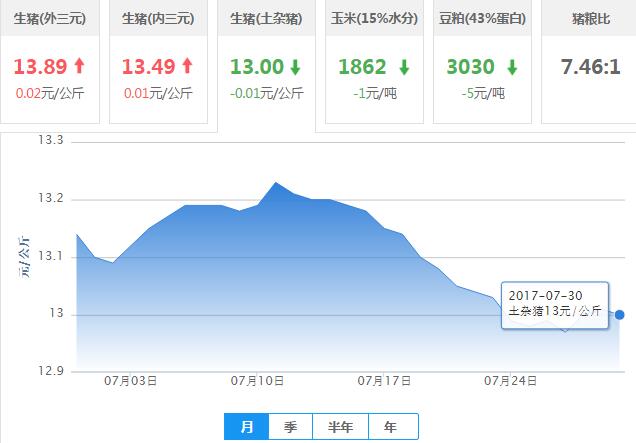
Task: Click green down arrow beside 13.00
Action: click(x=295, y=68)
